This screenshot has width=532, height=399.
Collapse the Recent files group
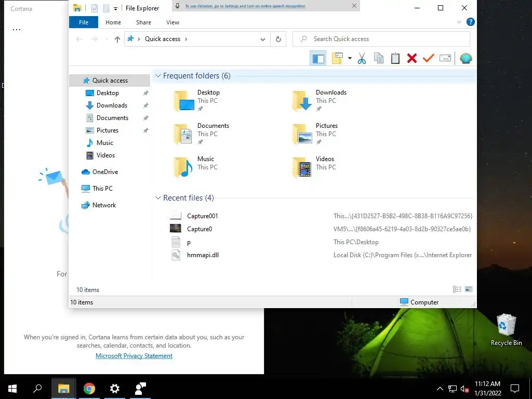click(x=158, y=198)
